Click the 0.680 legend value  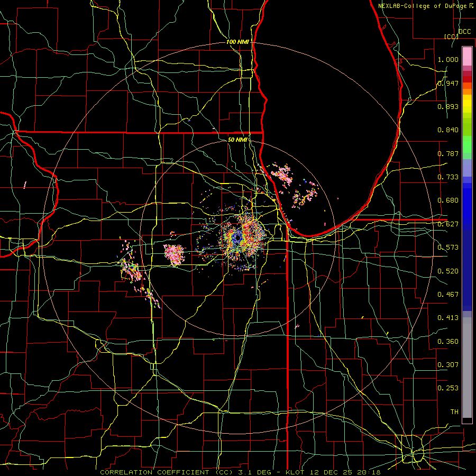coord(448,200)
